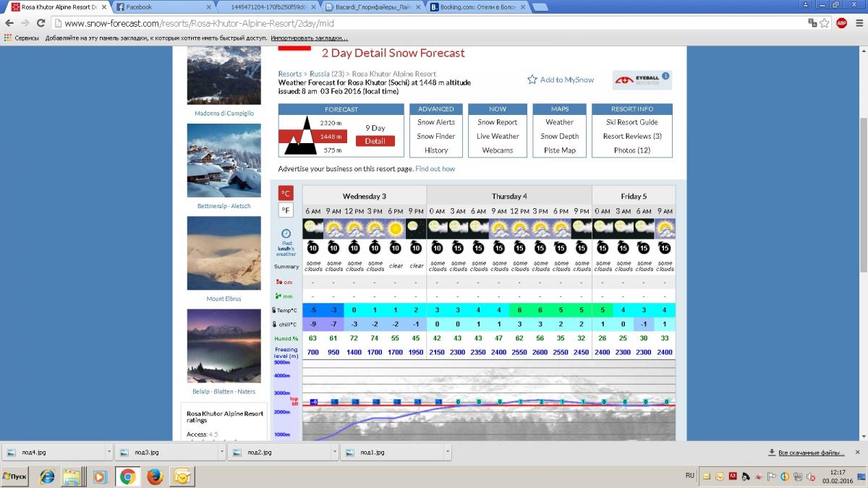Click the Resorts breadcrumb link
Viewport: 868px width, 488px height.
[x=290, y=74]
